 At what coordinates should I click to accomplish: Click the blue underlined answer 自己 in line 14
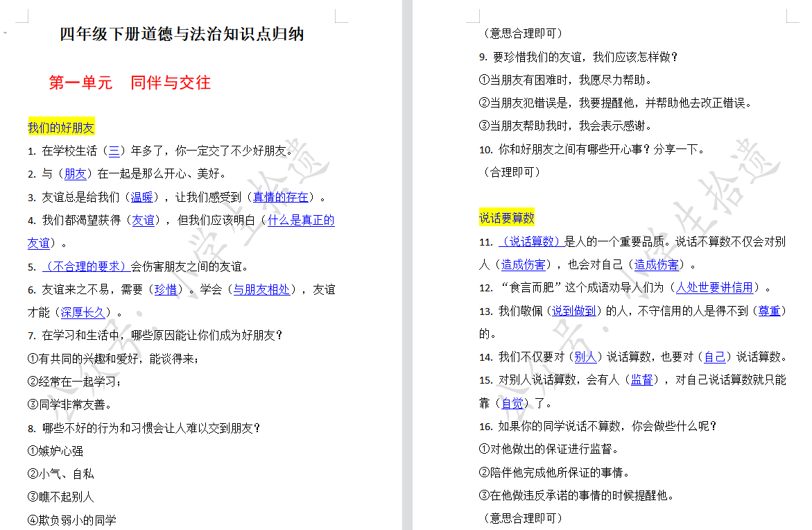[x=715, y=357]
